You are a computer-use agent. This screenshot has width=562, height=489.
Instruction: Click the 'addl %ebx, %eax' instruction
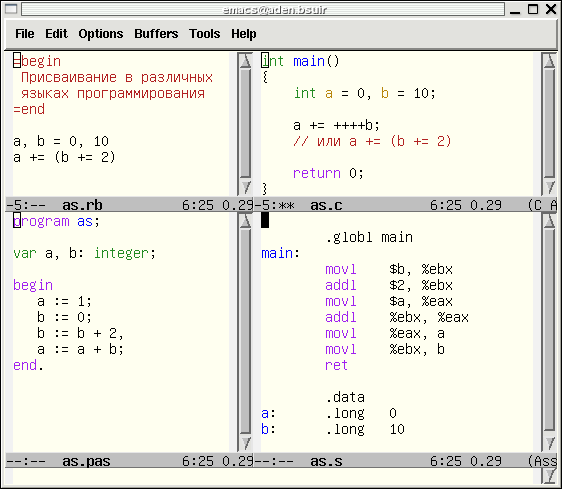coord(397,317)
